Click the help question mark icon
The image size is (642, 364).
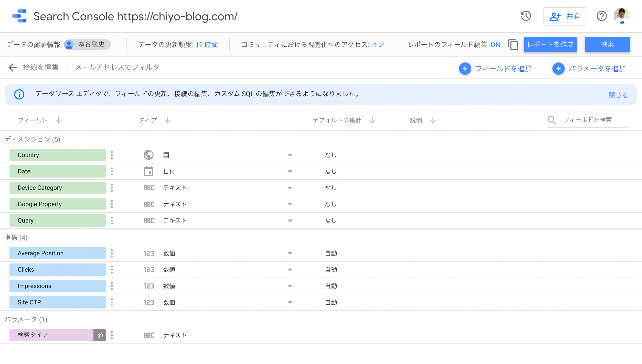click(x=602, y=16)
